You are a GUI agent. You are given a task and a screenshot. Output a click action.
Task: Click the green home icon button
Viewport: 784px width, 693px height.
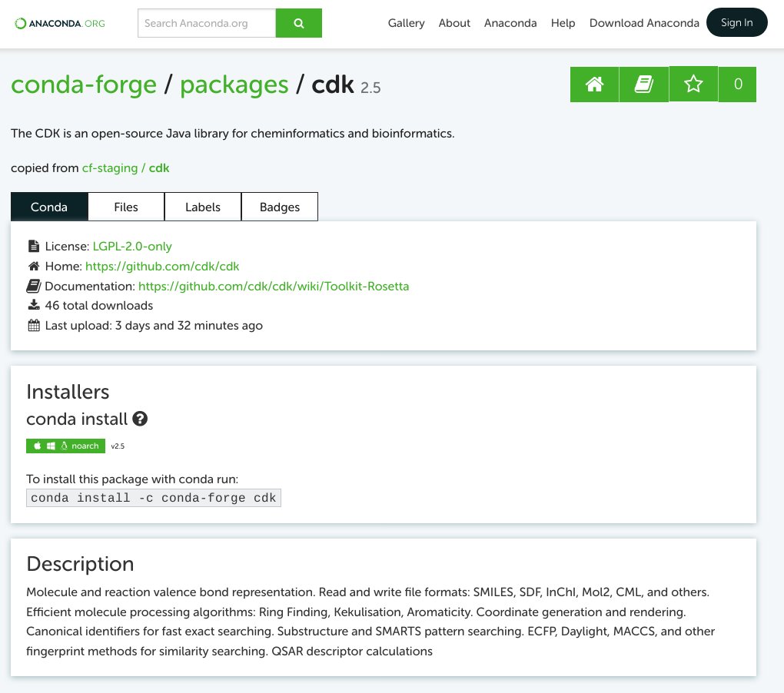click(x=594, y=84)
